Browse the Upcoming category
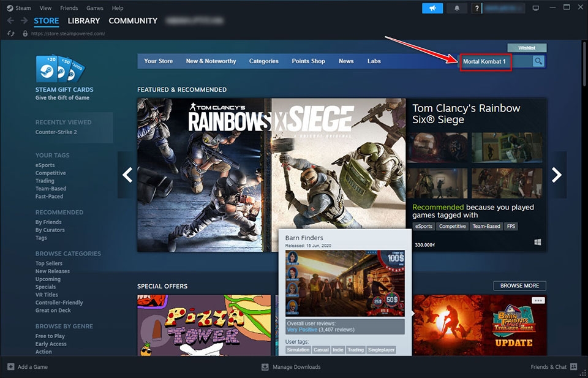The image size is (588, 378). tap(48, 279)
